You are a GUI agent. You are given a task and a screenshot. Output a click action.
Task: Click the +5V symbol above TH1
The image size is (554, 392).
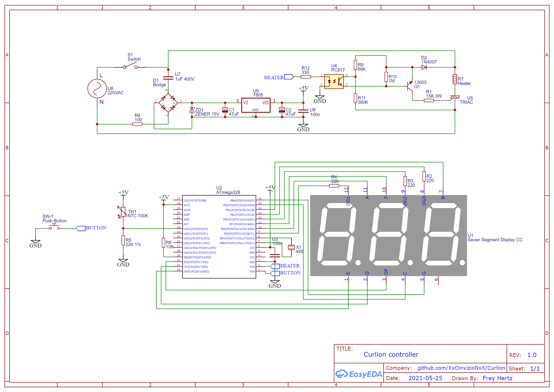[x=123, y=193]
